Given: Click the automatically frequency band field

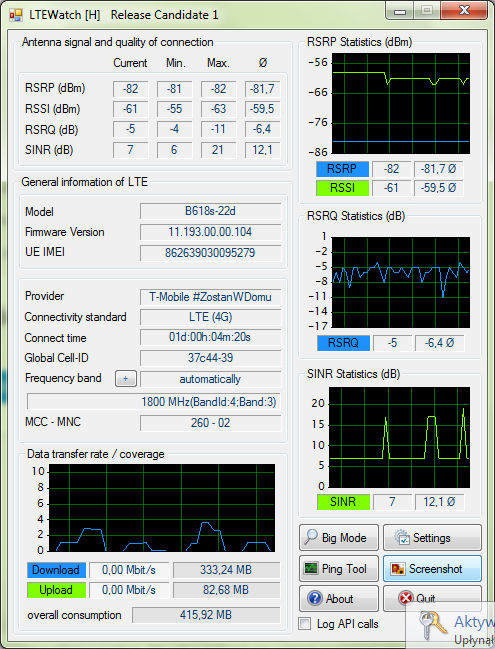Looking at the screenshot, I should pos(210,379).
